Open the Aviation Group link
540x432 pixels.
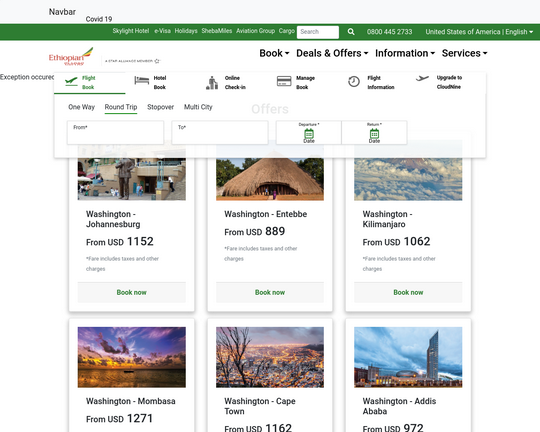255,31
